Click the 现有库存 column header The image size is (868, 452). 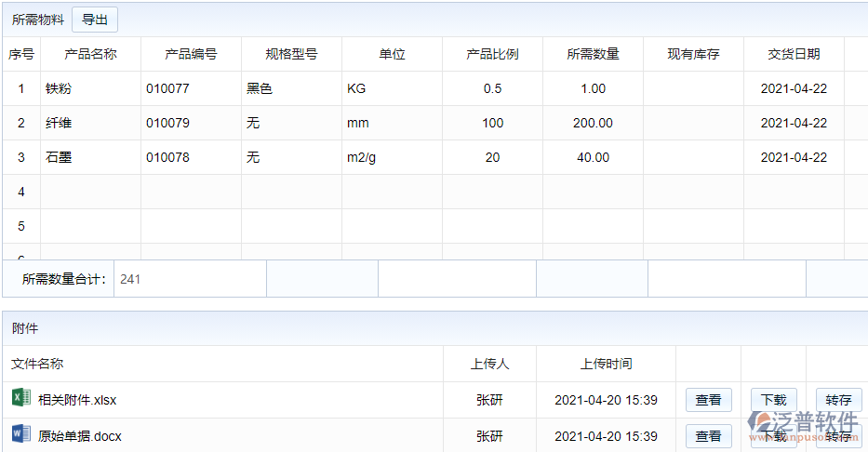[693, 54]
